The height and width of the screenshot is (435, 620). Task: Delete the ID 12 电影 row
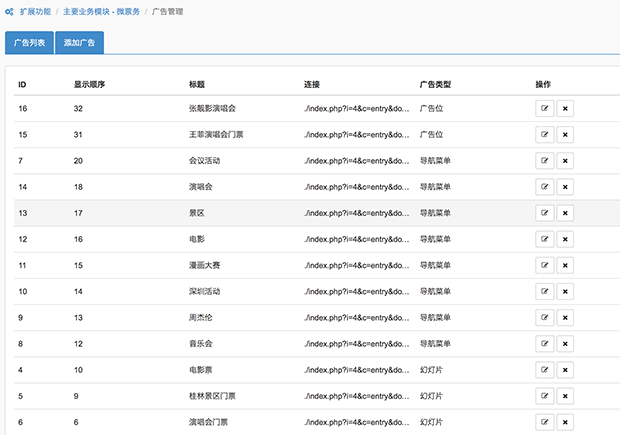(565, 239)
